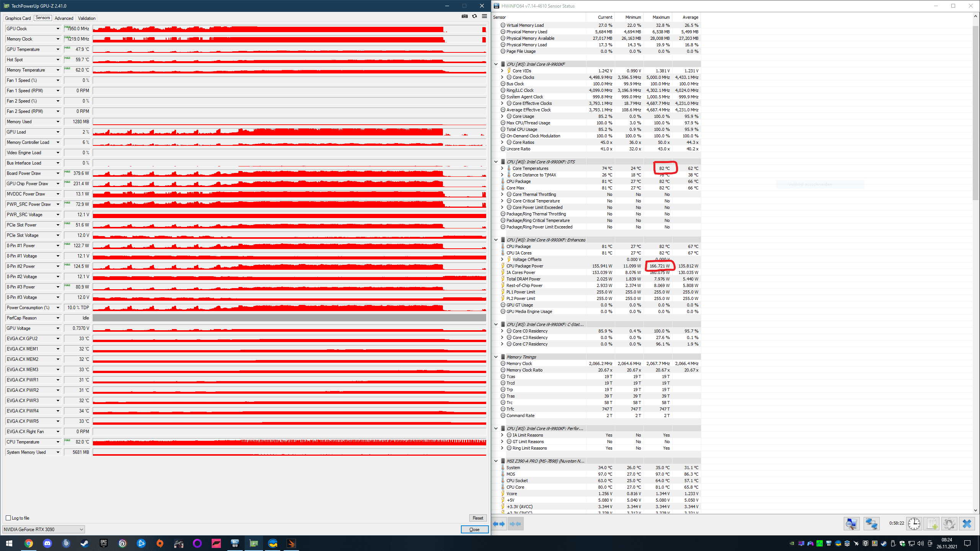This screenshot has width=980, height=551.
Task: Switch to the Advanced tab
Action: coord(64,18)
